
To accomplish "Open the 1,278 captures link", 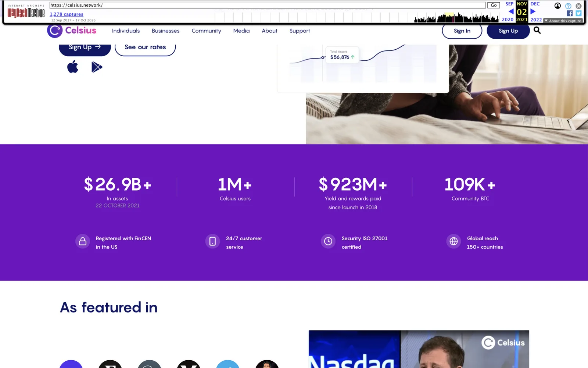I will click(x=67, y=14).
